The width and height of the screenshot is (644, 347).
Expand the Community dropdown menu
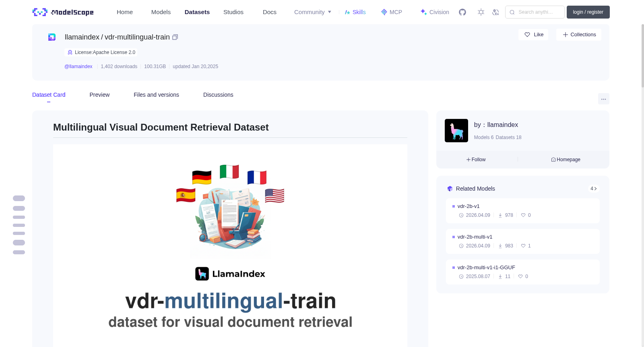click(313, 12)
